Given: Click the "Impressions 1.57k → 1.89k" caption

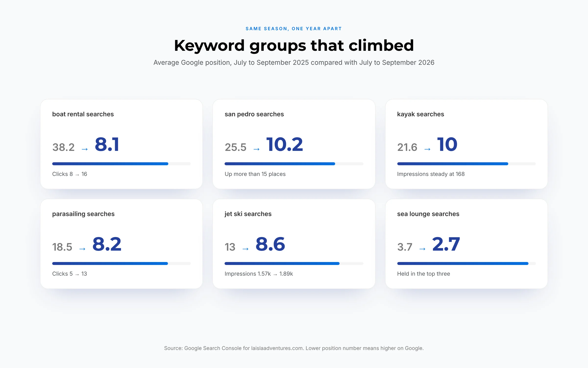Looking at the screenshot, I should click(x=259, y=274).
